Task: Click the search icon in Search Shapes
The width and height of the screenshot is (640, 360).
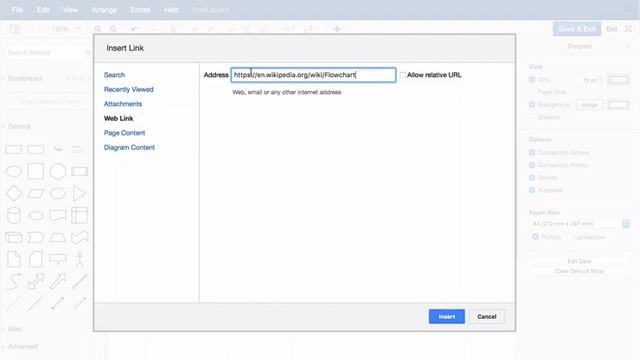Action: point(88,53)
